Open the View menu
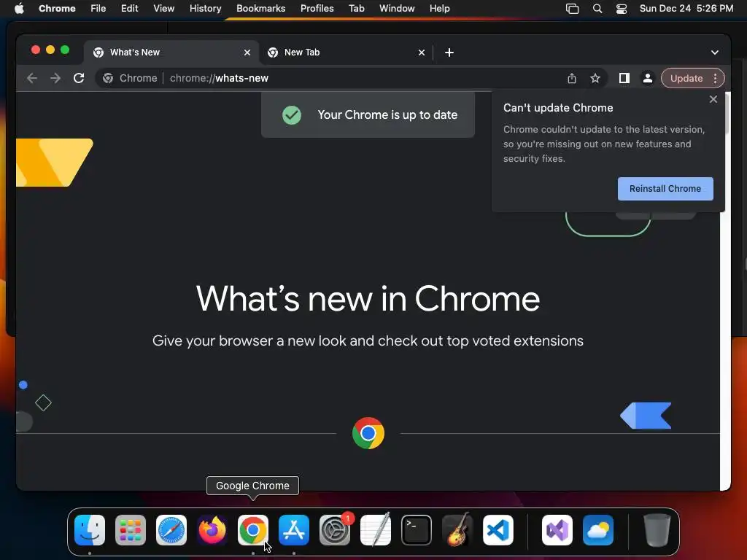This screenshot has width=747, height=560. tap(163, 8)
